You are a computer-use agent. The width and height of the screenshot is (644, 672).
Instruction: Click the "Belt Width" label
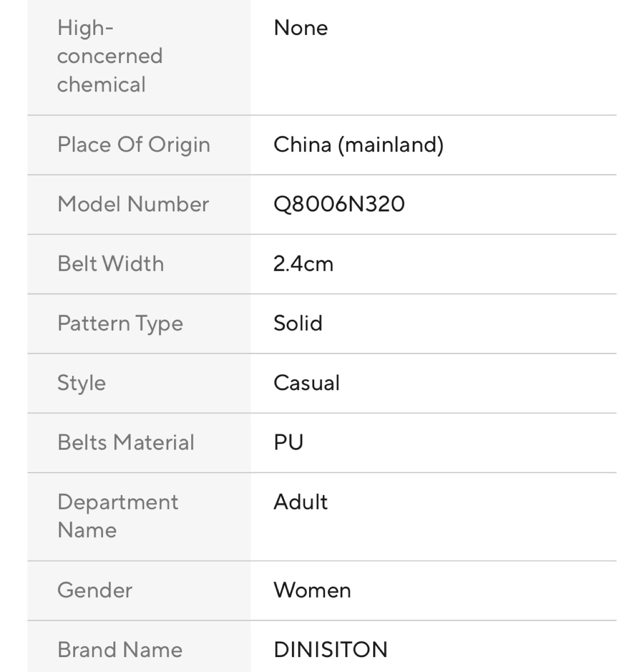coord(111,264)
